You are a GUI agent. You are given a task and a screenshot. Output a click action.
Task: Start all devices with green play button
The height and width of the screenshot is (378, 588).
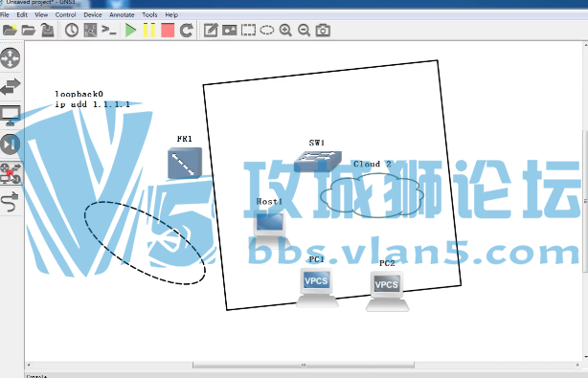[130, 30]
